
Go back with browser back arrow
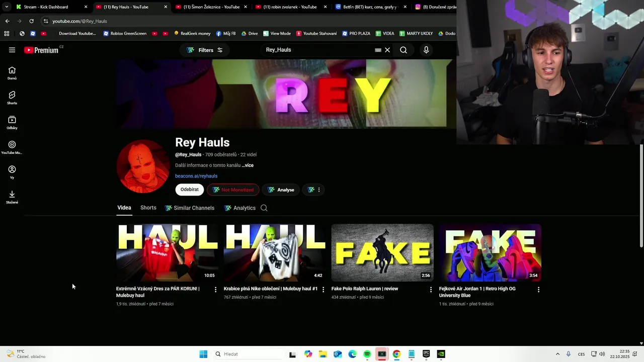7,21
